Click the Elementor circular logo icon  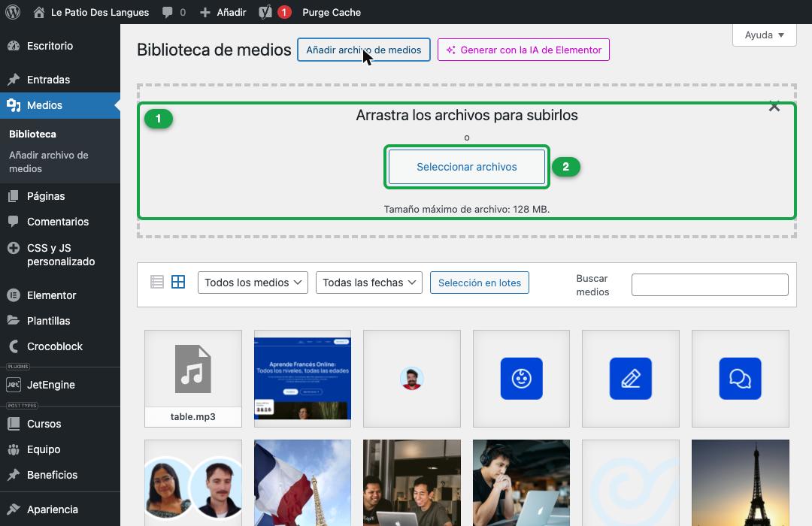[14, 295]
